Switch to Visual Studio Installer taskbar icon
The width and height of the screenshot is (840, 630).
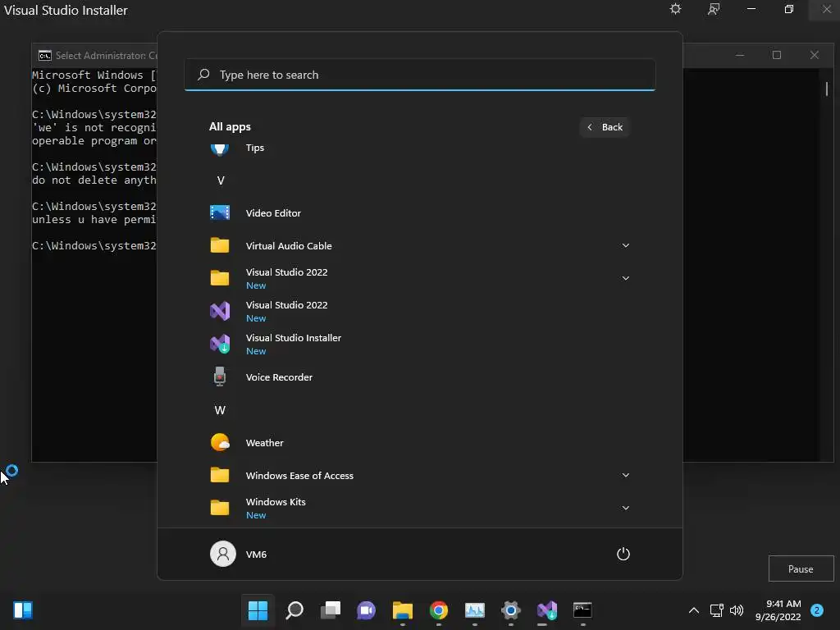click(547, 610)
